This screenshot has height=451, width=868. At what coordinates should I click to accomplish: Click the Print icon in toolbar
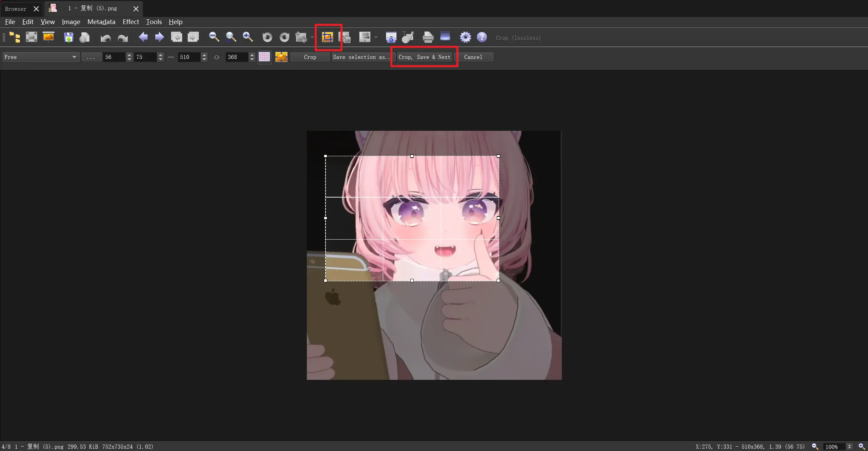428,37
